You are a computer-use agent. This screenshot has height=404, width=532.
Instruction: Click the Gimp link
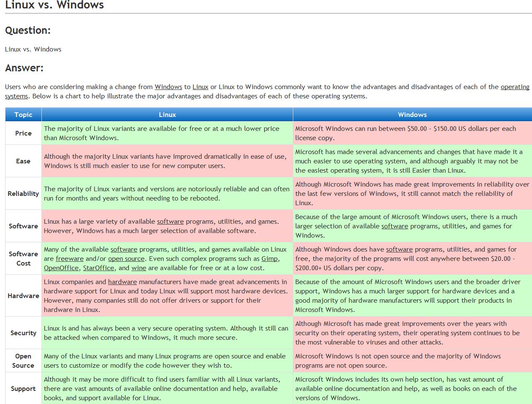pos(270,259)
